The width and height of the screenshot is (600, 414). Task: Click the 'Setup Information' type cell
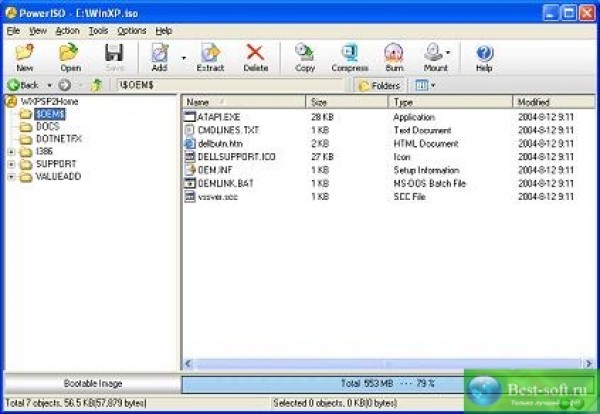tap(426, 170)
